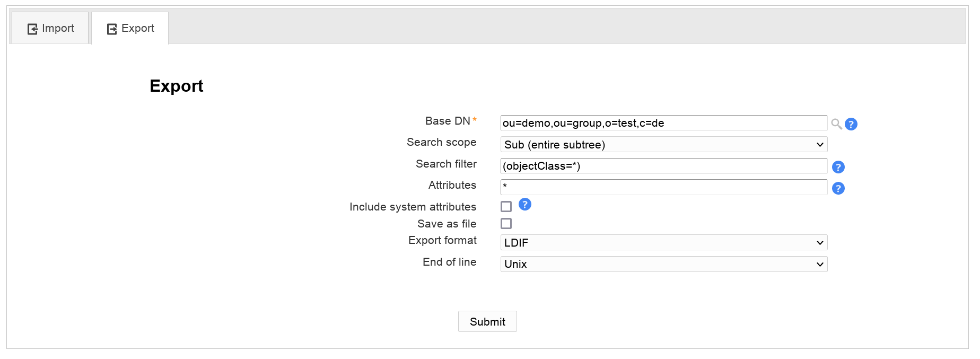Open the End of line dropdown
The width and height of the screenshot is (980, 359).
663,264
